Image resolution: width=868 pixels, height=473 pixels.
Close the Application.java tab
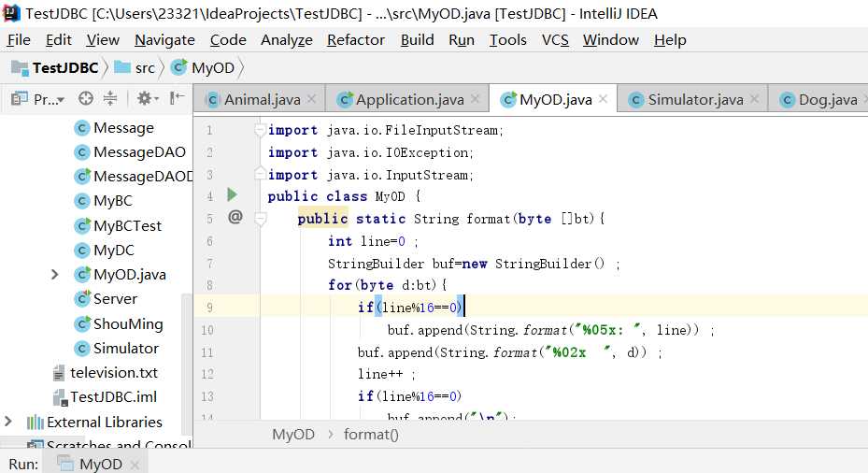(475, 98)
